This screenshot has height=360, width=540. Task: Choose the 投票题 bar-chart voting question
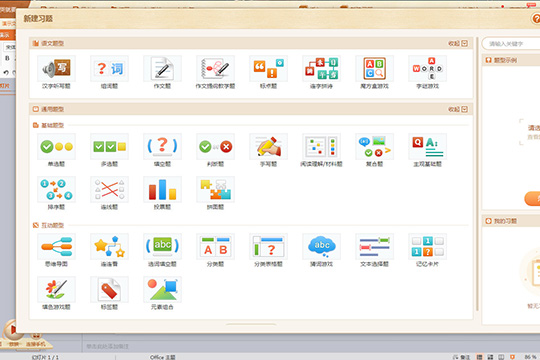pyautogui.click(x=162, y=190)
